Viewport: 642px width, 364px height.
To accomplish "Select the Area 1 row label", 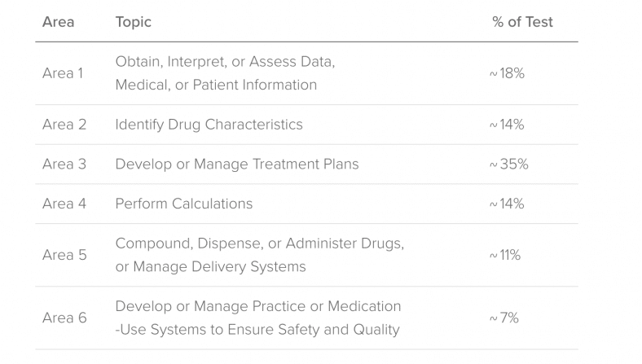I will tap(63, 73).
